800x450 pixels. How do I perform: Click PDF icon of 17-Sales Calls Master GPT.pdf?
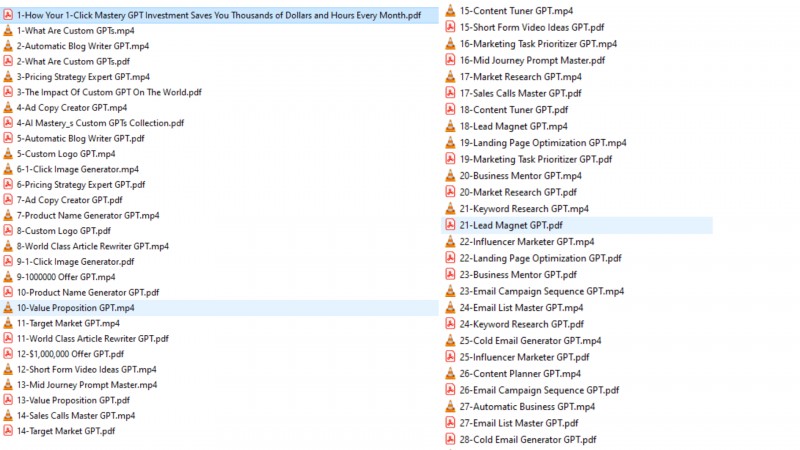pyautogui.click(x=450, y=93)
